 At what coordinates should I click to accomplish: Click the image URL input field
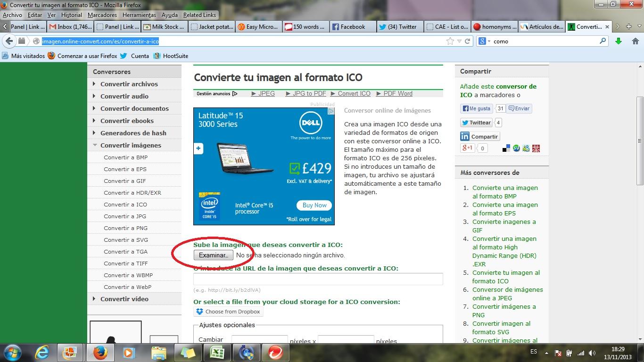[x=318, y=279]
